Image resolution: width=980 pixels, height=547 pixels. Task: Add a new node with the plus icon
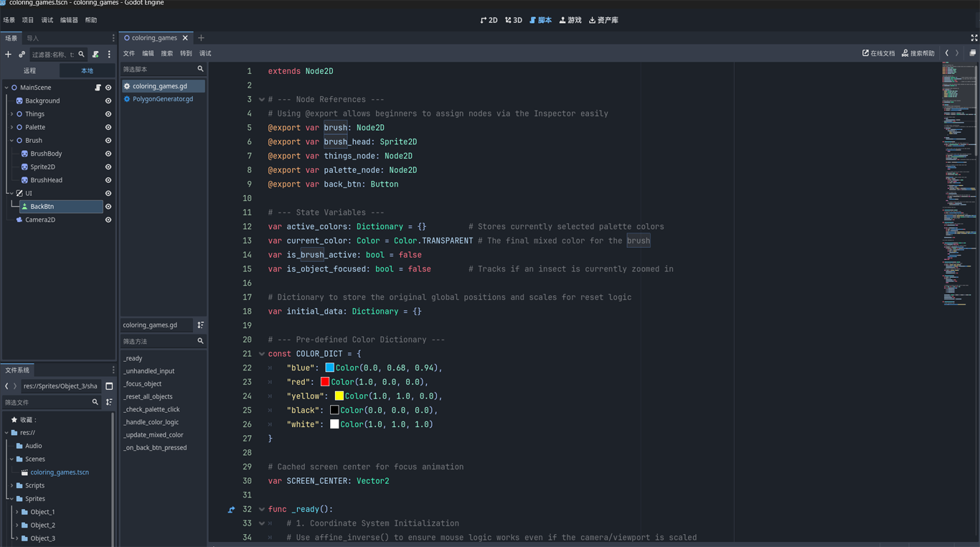9,55
